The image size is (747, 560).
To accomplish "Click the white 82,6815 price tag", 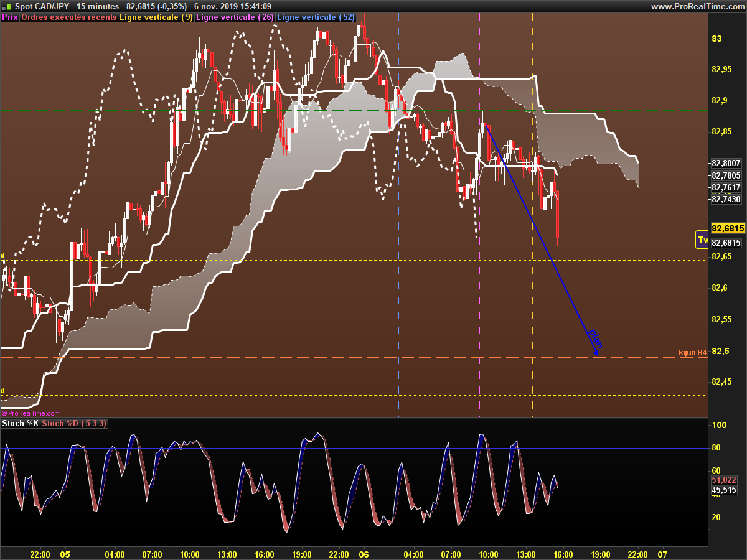I will (726, 243).
